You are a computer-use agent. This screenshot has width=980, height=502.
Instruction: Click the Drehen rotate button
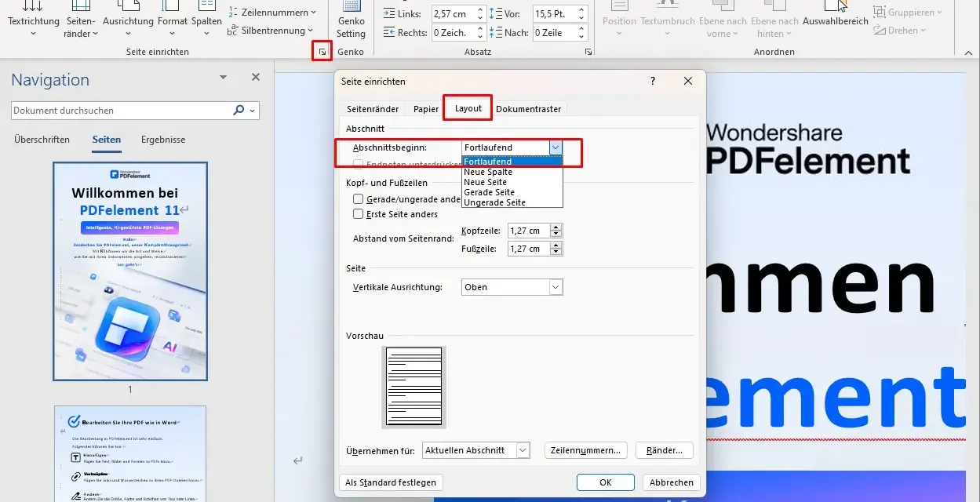coord(901,30)
